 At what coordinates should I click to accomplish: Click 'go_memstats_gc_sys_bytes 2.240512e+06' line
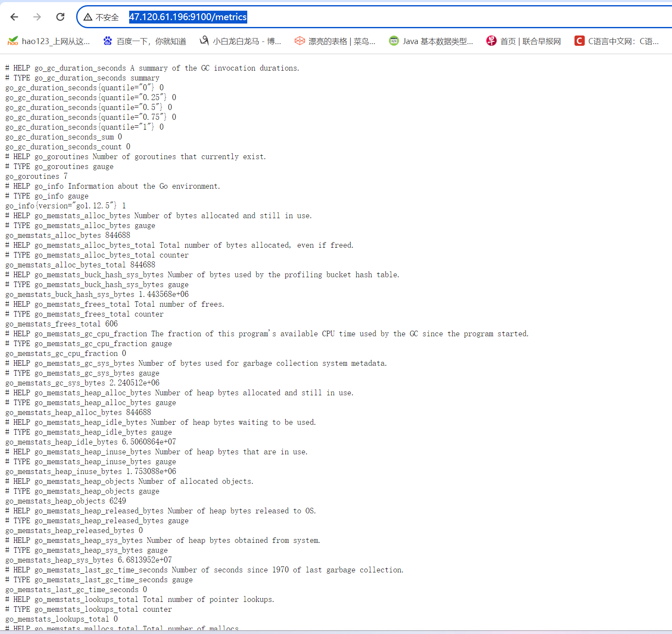pos(82,383)
